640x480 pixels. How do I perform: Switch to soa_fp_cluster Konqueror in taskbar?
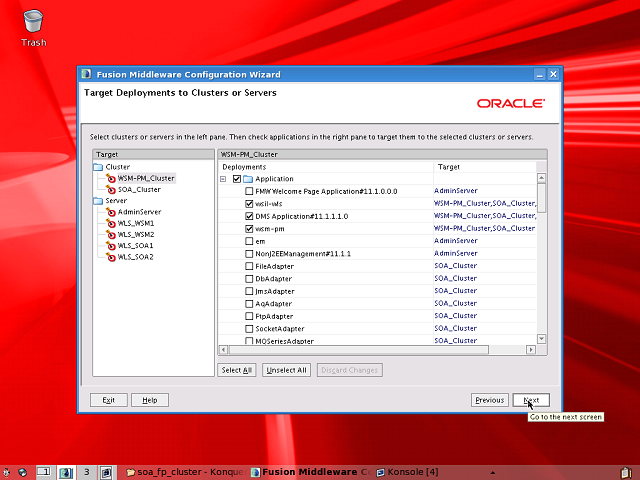point(185,472)
